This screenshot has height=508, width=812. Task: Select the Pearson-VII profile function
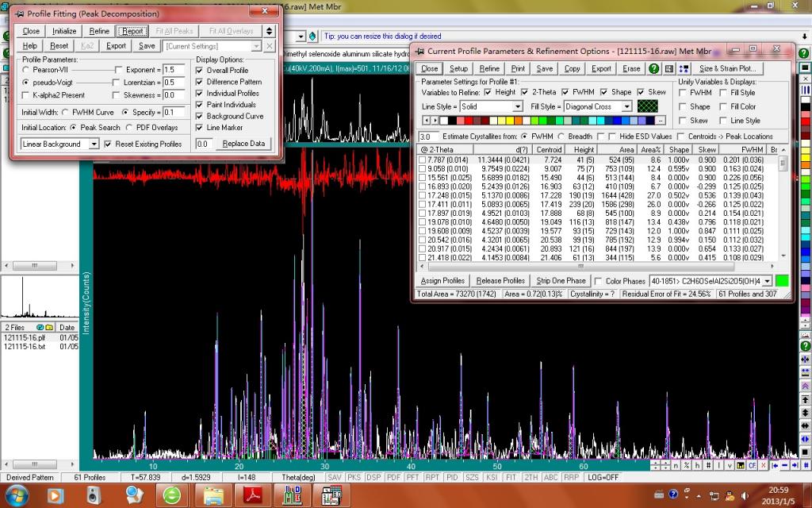[26, 71]
